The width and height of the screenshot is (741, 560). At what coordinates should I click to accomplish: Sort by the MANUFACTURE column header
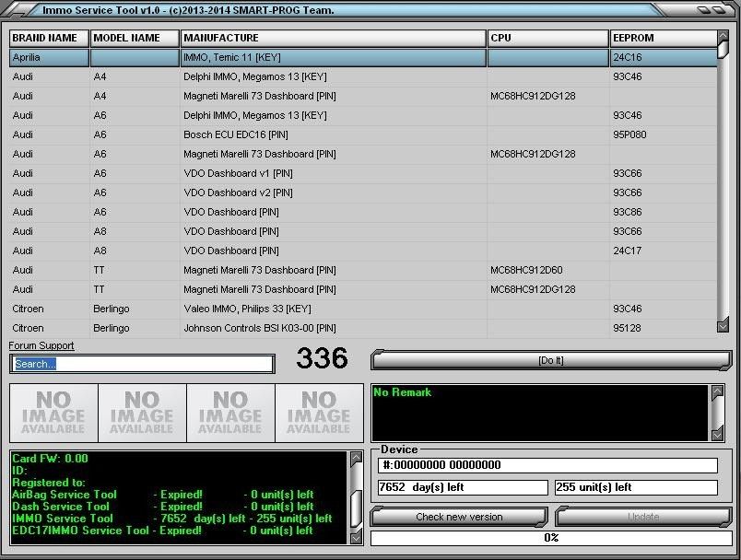coord(333,39)
